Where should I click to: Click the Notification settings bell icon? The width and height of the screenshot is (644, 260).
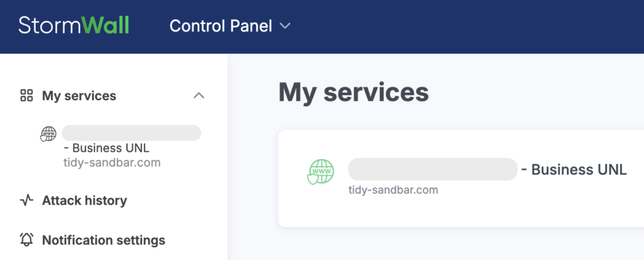pyautogui.click(x=26, y=240)
